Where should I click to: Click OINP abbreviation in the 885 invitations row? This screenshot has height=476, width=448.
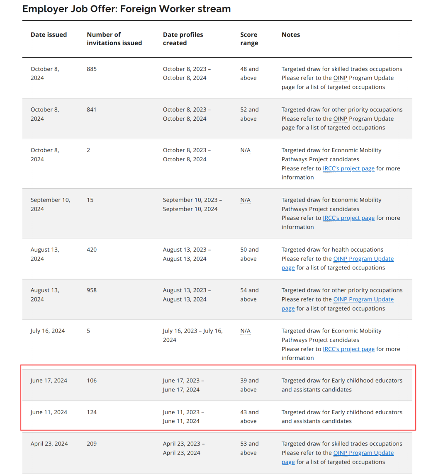[340, 78]
